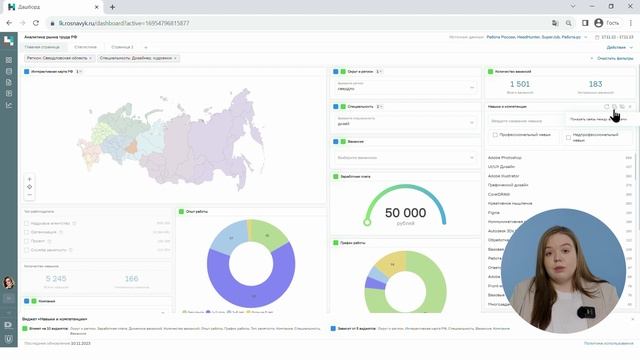Open the database icon in left sidebar
This screenshot has width=640, height=360.
click(9, 71)
